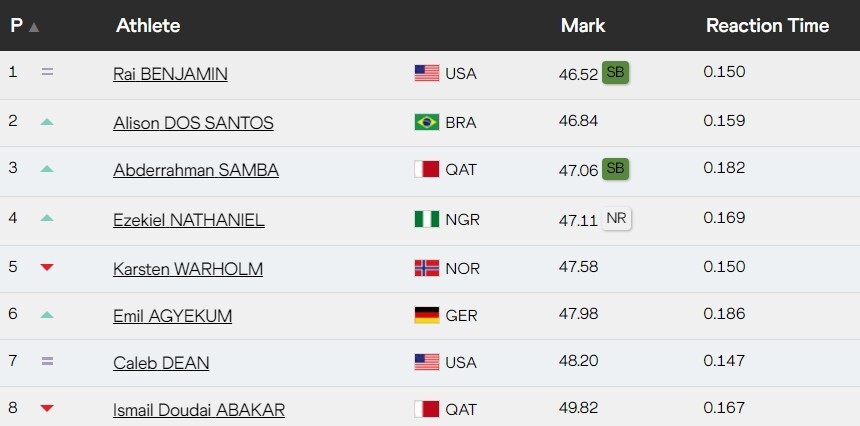Sort by the Reaction Time header

coord(767,25)
